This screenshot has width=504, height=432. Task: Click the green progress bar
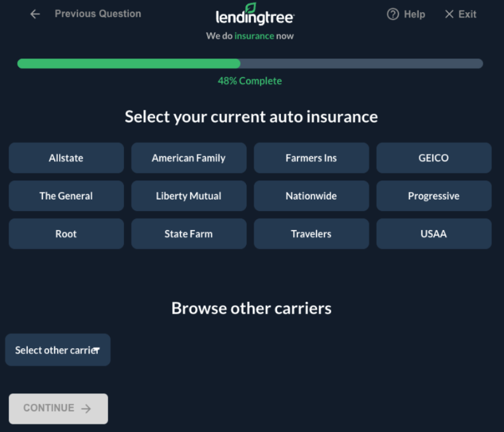point(129,64)
